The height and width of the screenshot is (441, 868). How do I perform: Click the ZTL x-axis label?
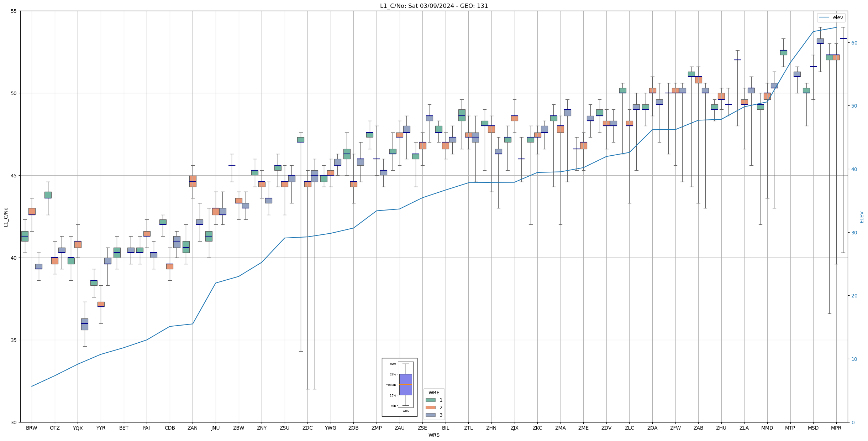click(468, 428)
